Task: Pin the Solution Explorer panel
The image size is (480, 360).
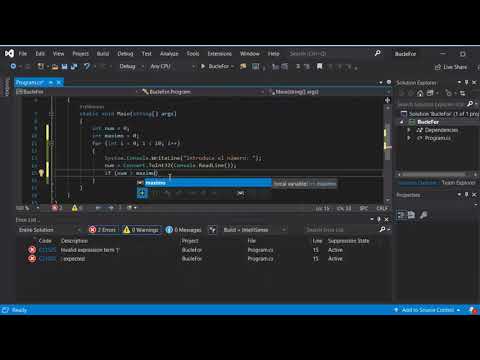Action: click(x=467, y=82)
